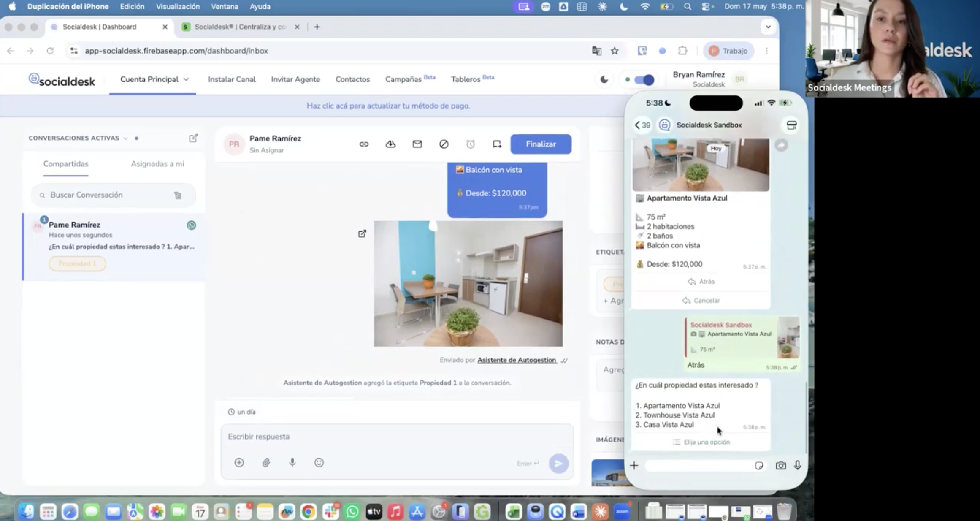980x521 pixels.
Task: Tap forward share icon beside phone image
Action: coord(781,145)
